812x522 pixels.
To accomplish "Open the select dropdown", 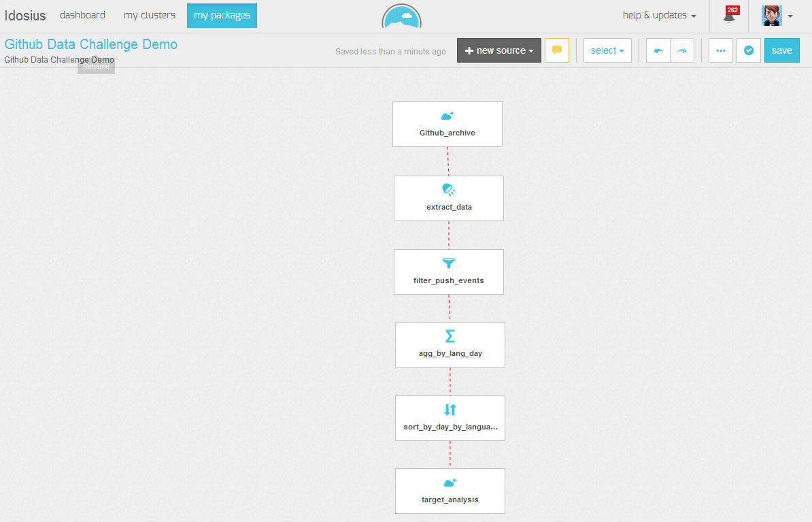I will (607, 50).
